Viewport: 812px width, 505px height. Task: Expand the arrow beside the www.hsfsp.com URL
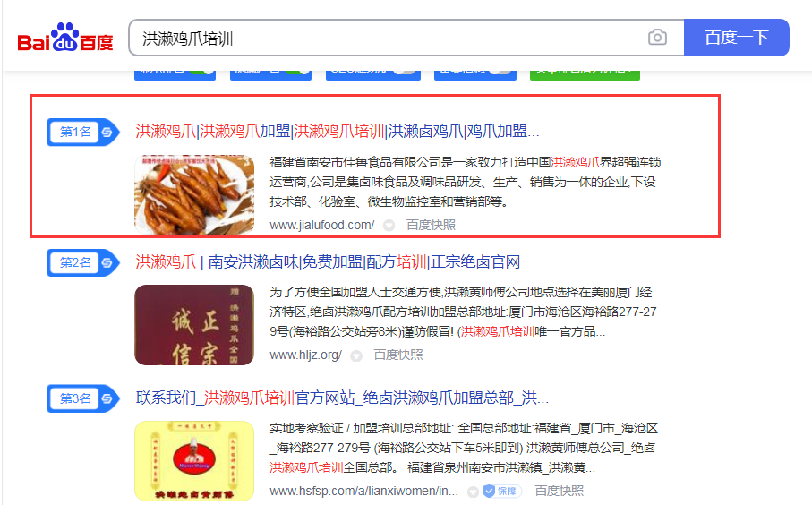tap(473, 492)
